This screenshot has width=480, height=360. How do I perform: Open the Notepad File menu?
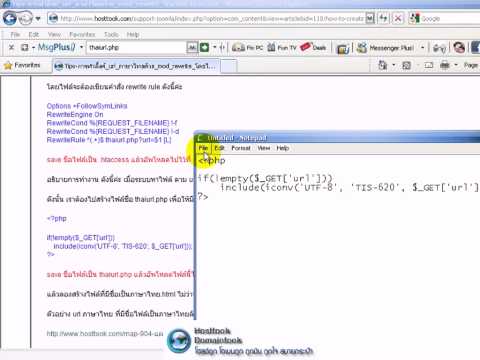coord(203,148)
